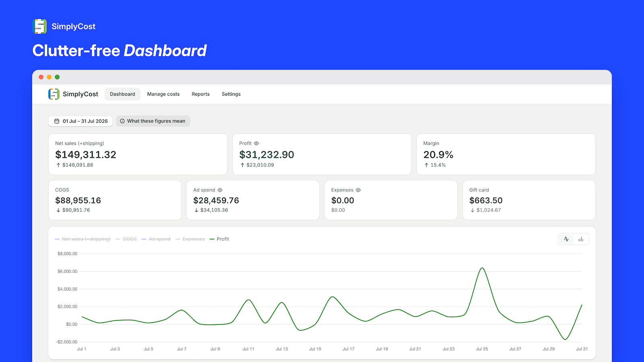
Task: Enable the Expenses series in the chart legend
Action: point(190,239)
